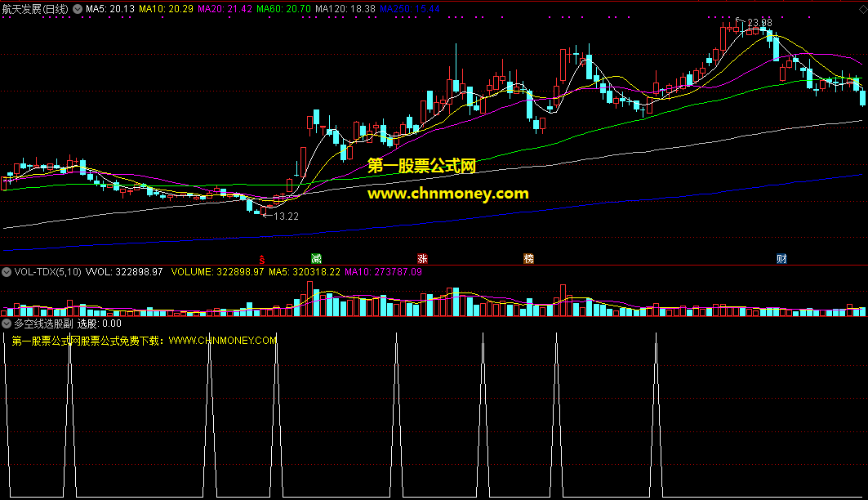Open the dropdown beside 航天发展(日线) title
Image resolution: width=868 pixels, height=500 pixels.
point(78,9)
